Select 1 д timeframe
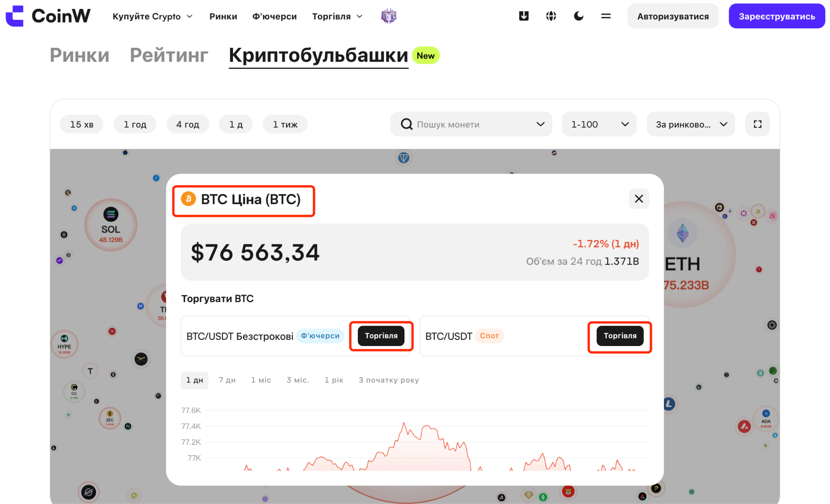 click(236, 124)
